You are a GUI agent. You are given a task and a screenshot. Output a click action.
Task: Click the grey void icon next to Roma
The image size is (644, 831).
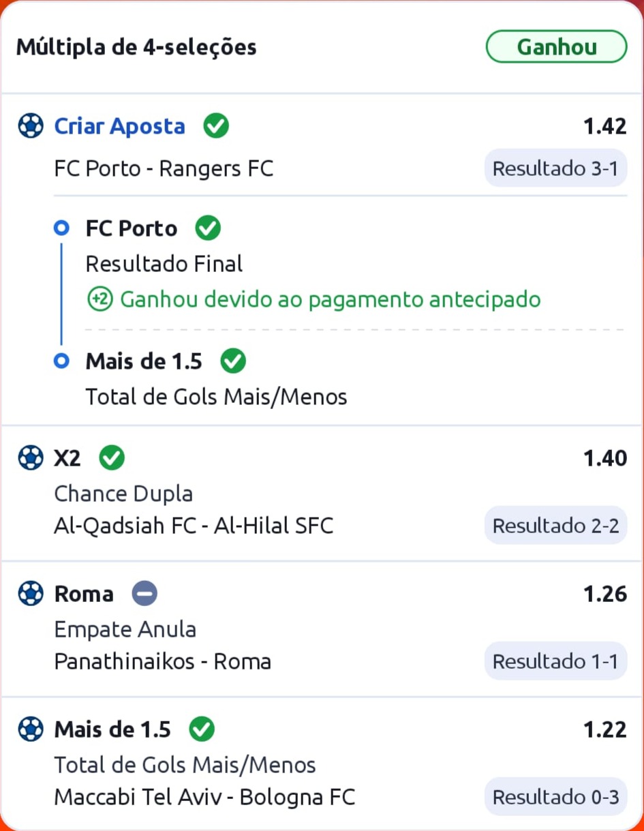click(x=144, y=594)
